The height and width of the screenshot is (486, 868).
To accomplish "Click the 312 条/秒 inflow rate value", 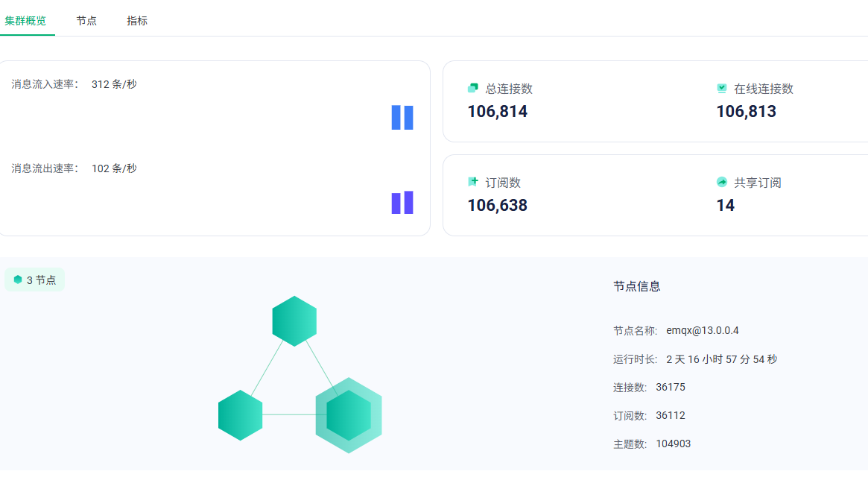I will 114,84.
